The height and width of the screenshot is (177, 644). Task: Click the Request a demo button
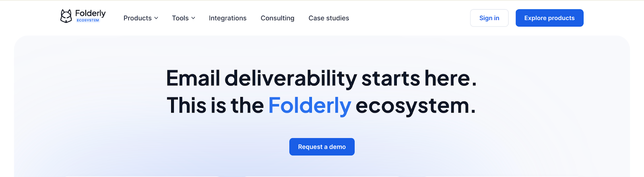(x=322, y=147)
